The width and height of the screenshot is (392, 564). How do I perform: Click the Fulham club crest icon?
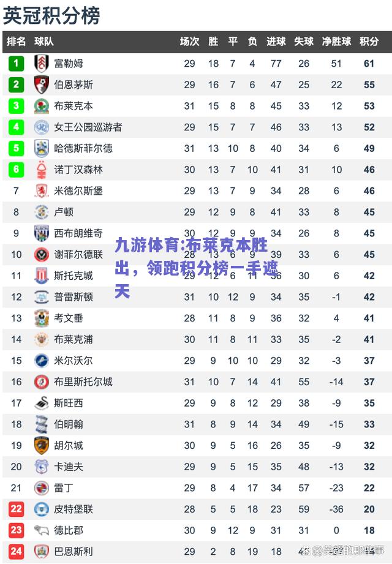point(42,63)
